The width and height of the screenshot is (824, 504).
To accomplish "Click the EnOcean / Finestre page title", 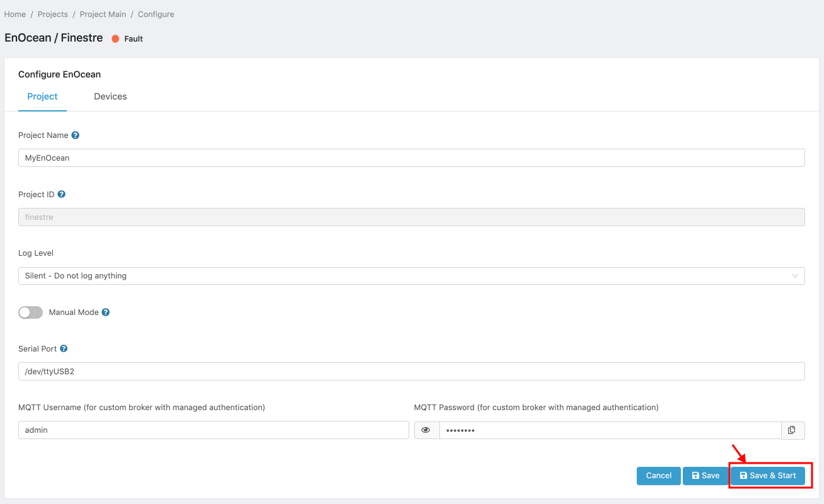I will (x=54, y=38).
